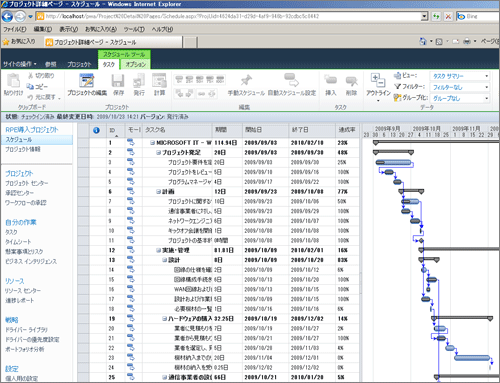Open the Site Actions dropdown menu
The image size is (500, 383).
tap(20, 64)
